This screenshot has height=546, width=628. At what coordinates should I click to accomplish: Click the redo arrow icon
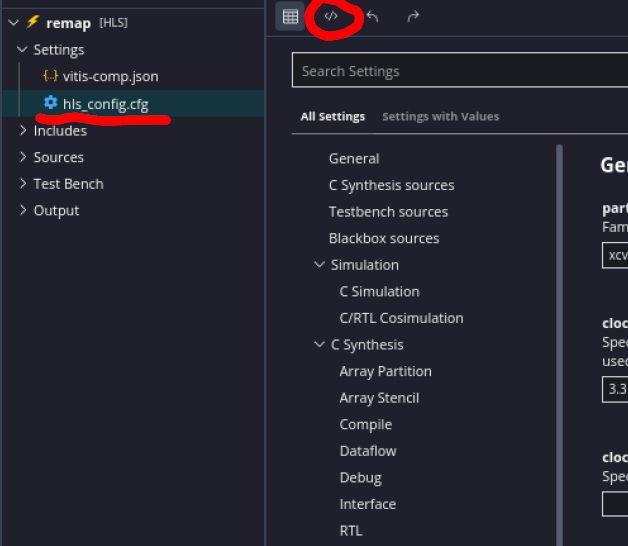pyautogui.click(x=413, y=16)
